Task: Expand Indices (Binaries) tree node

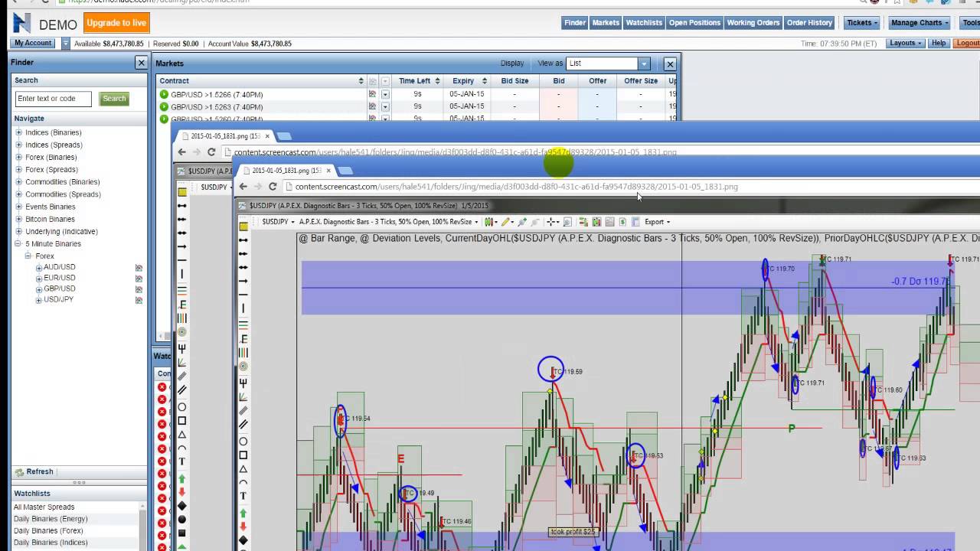Action: click(18, 132)
